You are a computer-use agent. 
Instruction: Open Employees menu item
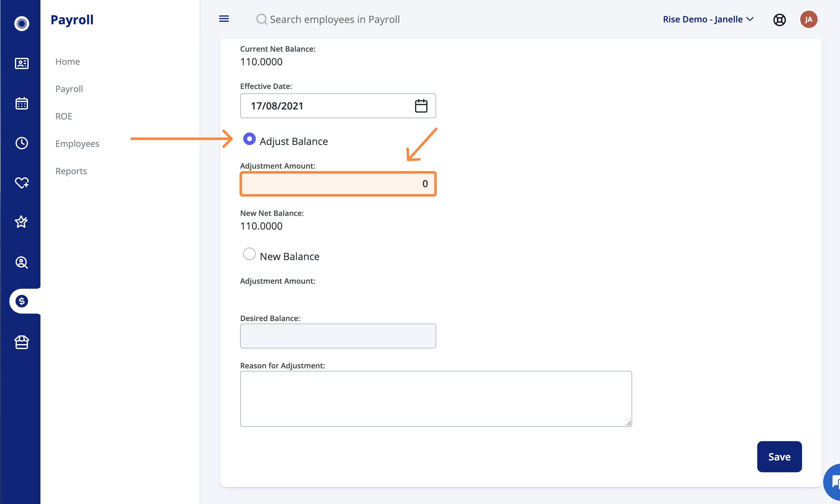click(x=77, y=144)
